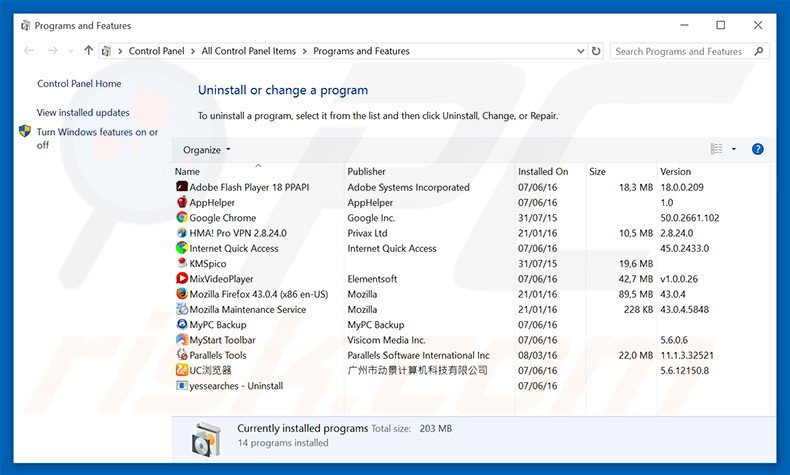Select Mozilla Firefox 43.0.4 entry
The height and width of the screenshot is (475, 790).
coord(258,294)
